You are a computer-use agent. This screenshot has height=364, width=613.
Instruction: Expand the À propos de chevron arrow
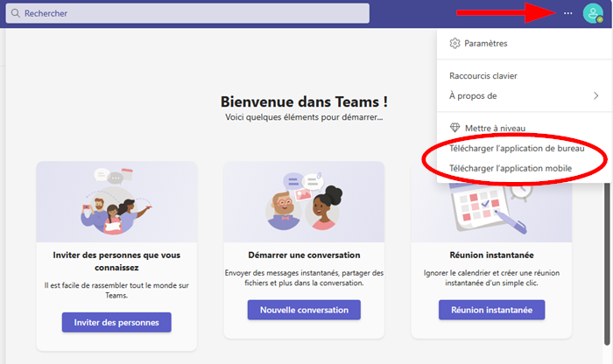595,95
